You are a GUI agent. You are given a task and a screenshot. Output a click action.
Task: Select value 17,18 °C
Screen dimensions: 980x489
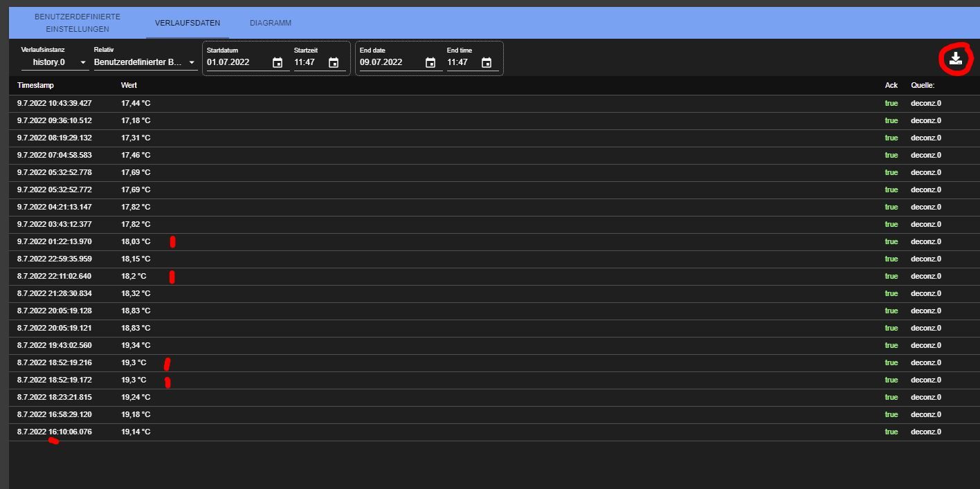136,120
